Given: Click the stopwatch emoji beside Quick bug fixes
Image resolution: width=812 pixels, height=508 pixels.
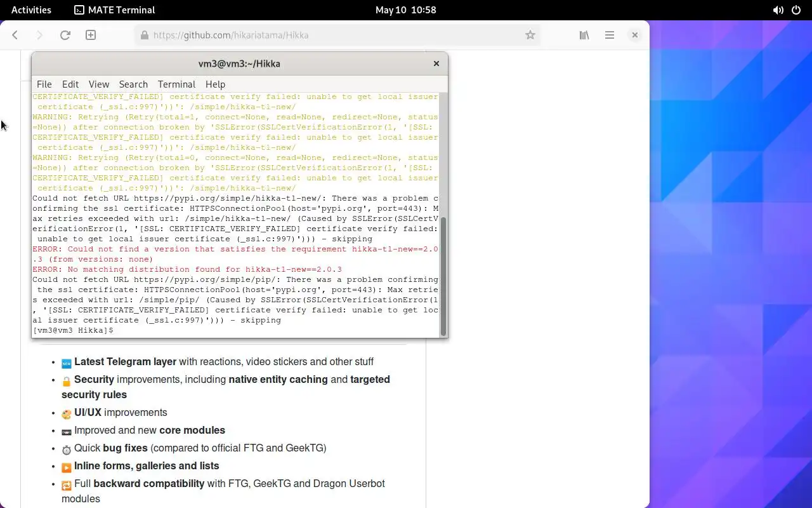Looking at the screenshot, I should click(x=67, y=450).
